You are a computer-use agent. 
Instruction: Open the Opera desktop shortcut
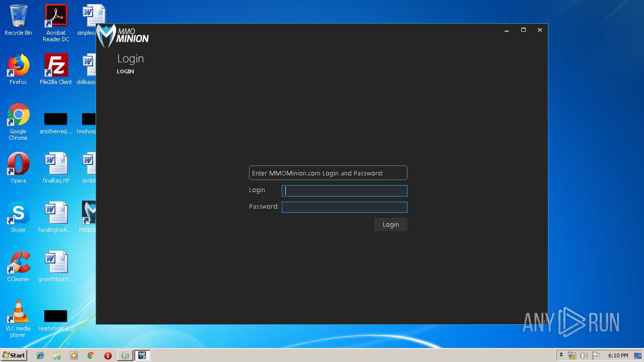18,168
